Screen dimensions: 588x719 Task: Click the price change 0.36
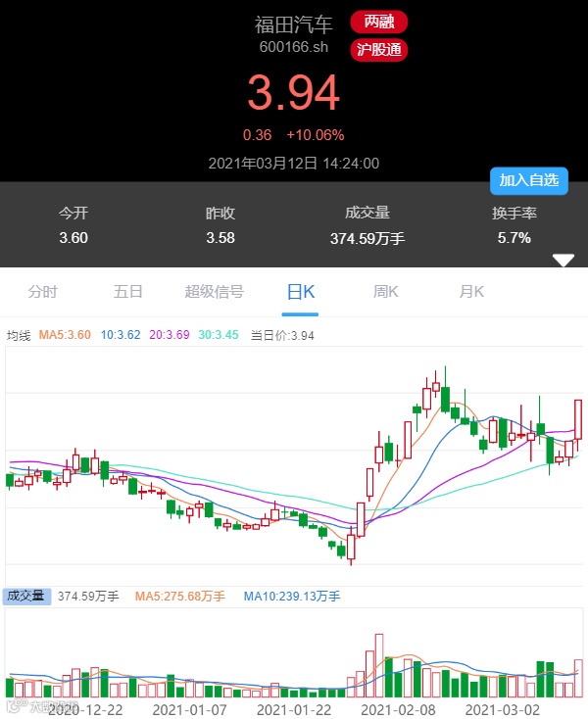[x=257, y=135]
